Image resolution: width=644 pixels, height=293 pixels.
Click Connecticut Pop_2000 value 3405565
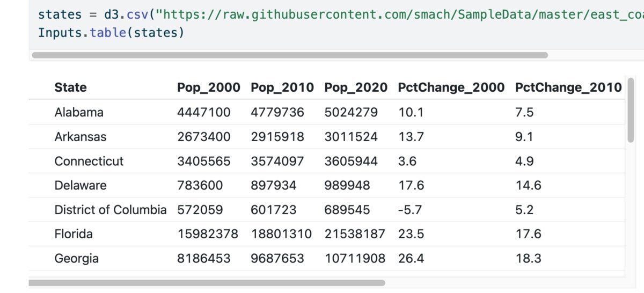[x=204, y=161]
